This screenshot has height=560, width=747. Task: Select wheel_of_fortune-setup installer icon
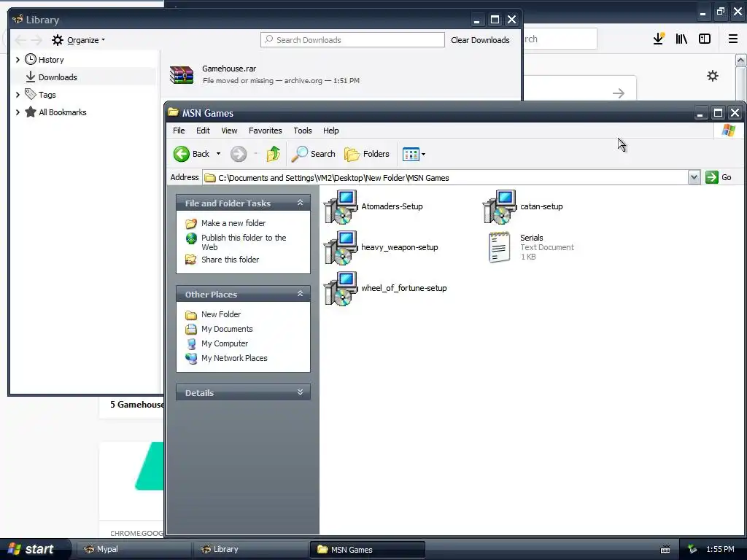click(x=341, y=289)
